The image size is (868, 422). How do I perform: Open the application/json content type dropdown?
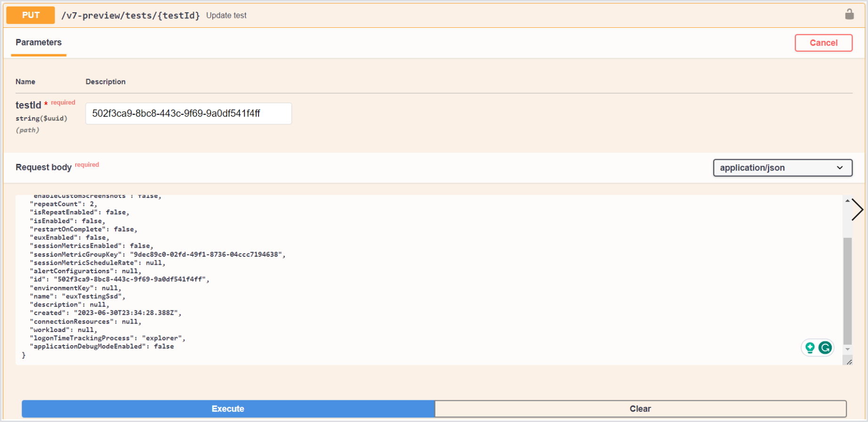click(x=782, y=168)
